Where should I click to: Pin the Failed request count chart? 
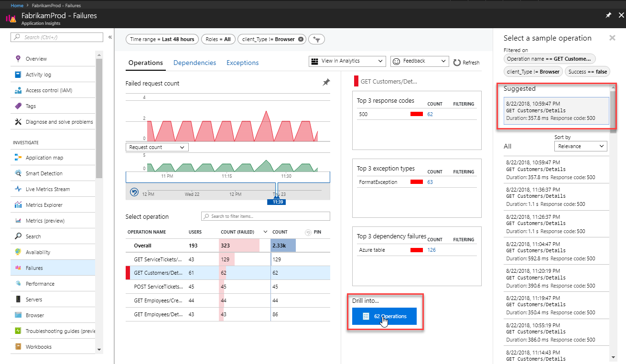pyautogui.click(x=326, y=82)
